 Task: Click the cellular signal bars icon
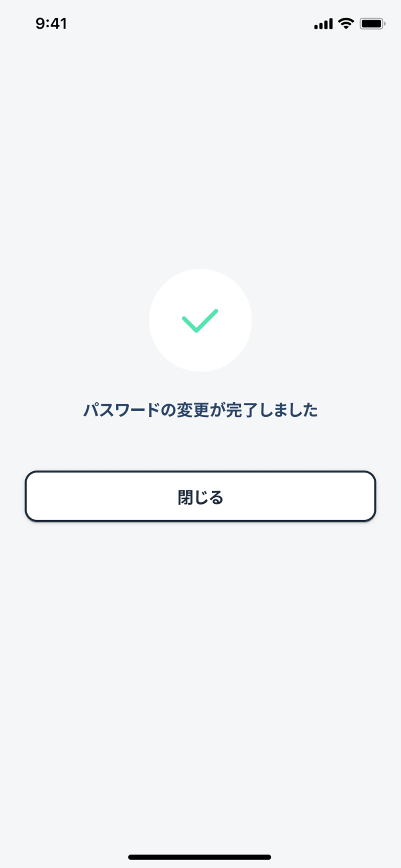323,24
